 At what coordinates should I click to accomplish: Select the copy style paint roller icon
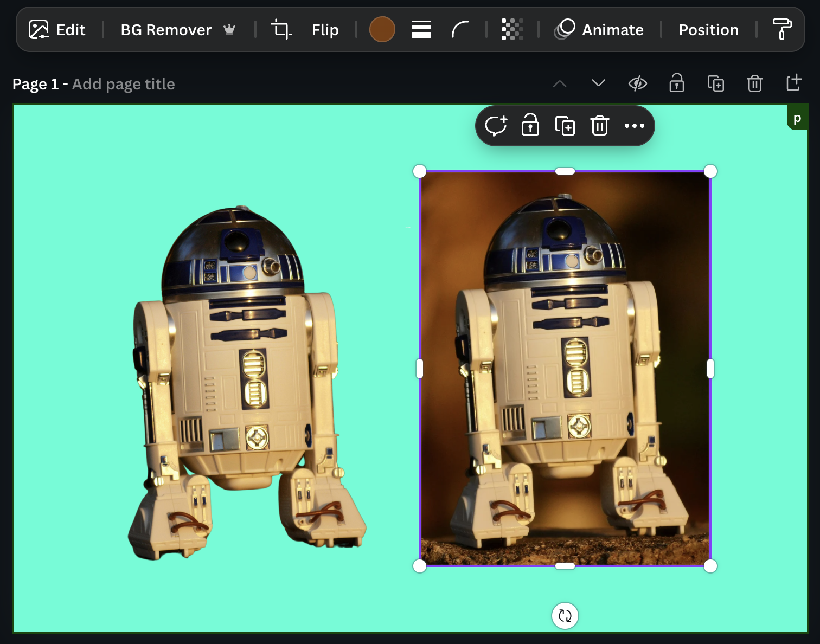781,29
